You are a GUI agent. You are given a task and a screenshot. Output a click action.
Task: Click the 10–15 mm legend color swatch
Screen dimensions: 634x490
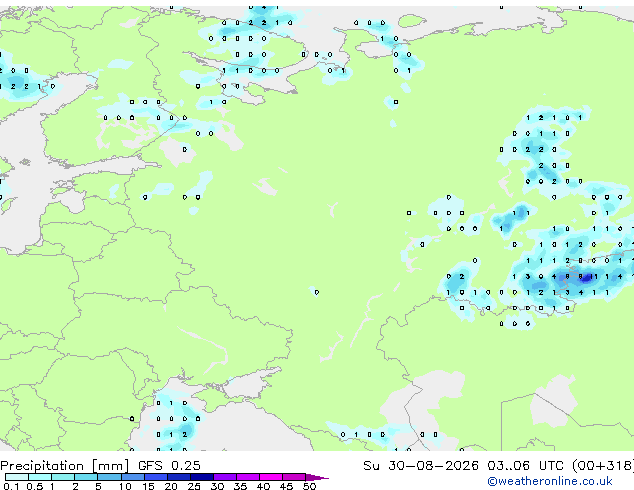pyautogui.click(x=133, y=477)
